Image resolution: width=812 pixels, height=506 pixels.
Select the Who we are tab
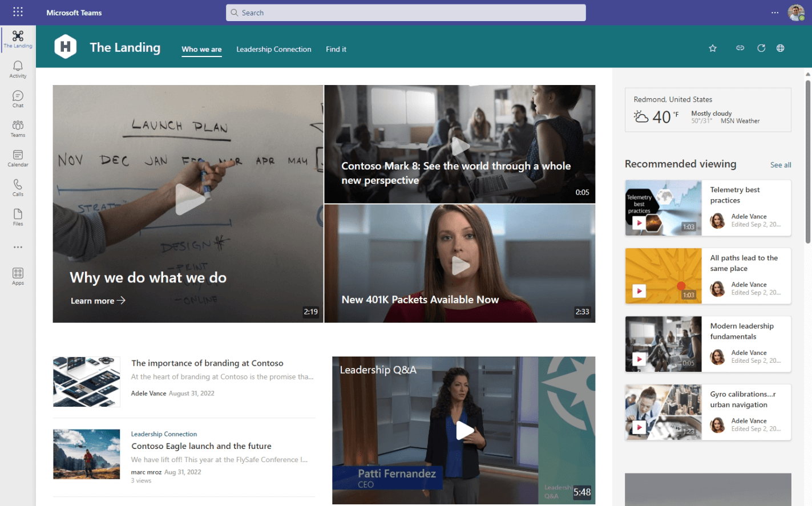point(201,49)
